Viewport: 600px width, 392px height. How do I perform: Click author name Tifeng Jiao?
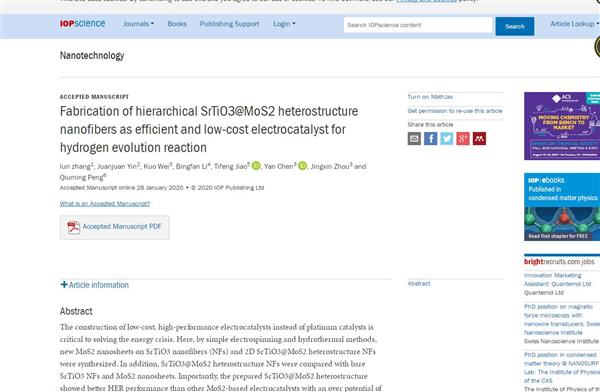(x=230, y=167)
